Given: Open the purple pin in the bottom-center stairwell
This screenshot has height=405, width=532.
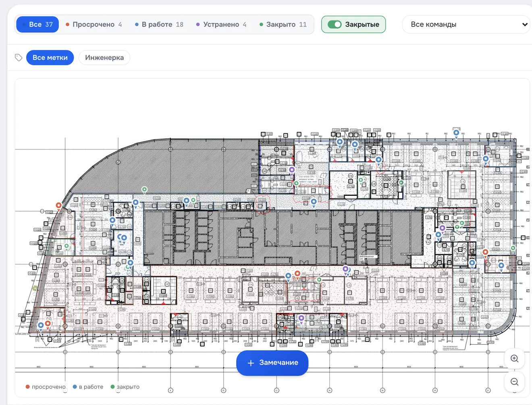Looking at the screenshot, I should tap(301, 319).
